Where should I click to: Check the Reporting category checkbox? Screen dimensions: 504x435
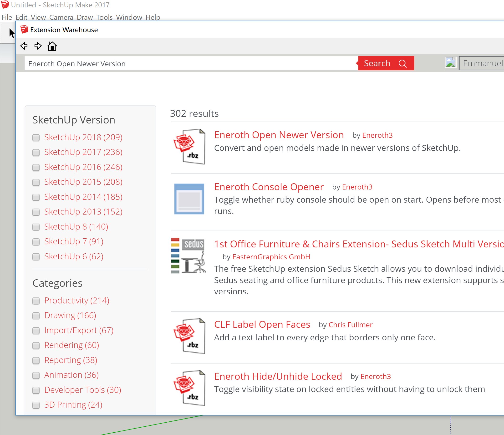click(x=36, y=360)
